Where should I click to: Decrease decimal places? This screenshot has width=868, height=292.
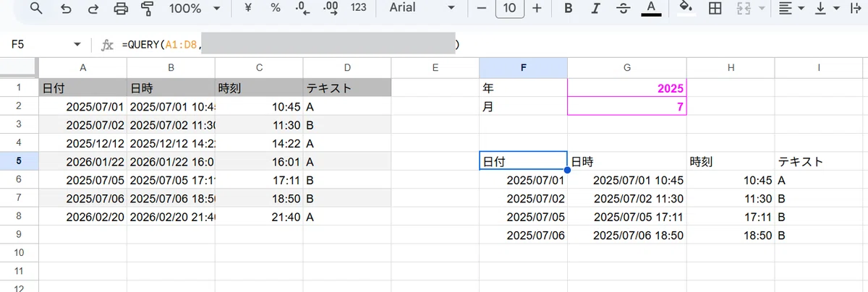tap(302, 9)
